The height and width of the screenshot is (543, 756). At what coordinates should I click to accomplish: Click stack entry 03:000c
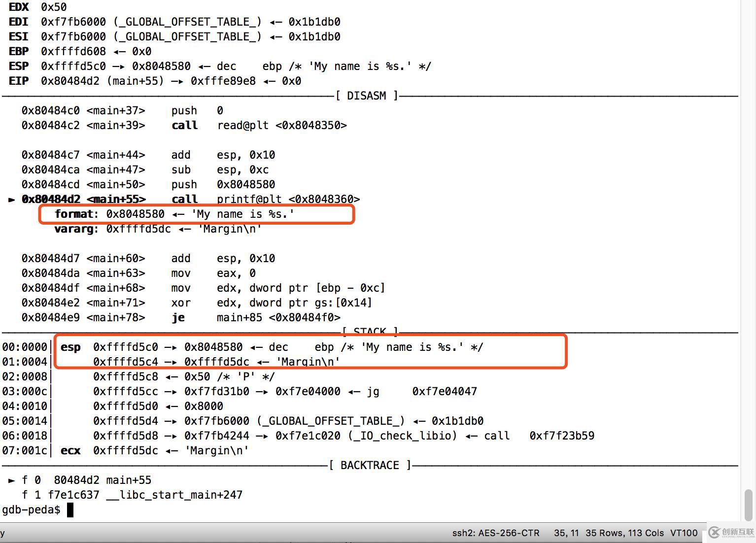(x=240, y=391)
